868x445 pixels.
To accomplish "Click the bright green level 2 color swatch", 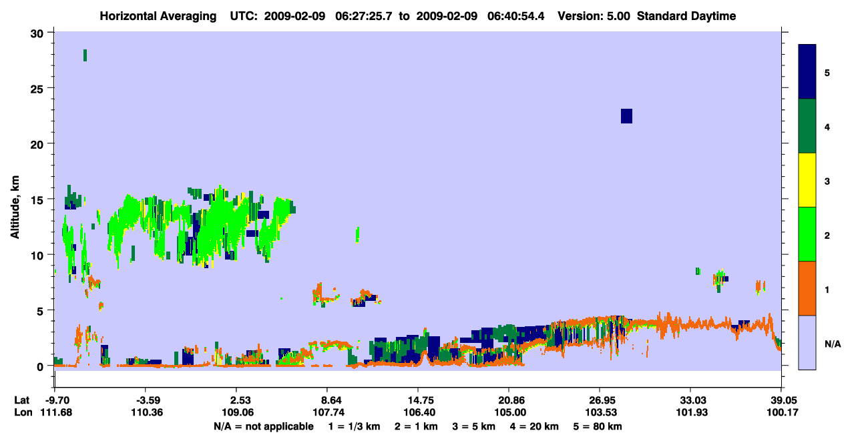I will coord(807,234).
